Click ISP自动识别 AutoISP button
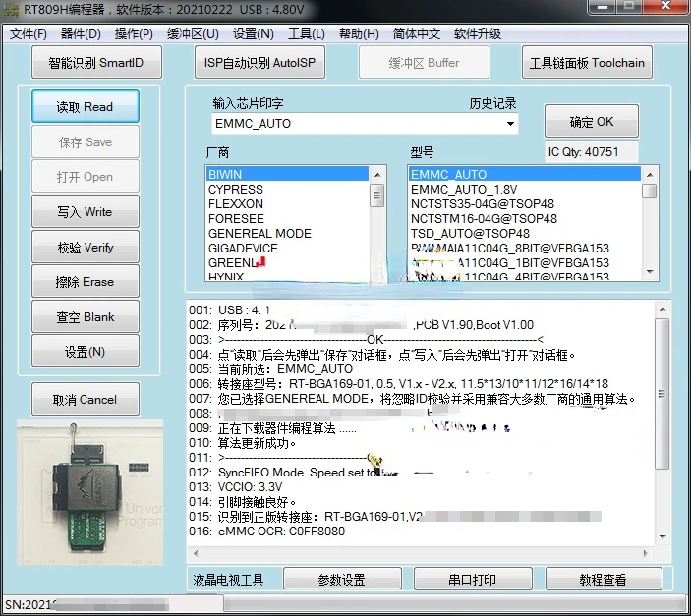Image resolution: width=691 pixels, height=616 pixels. [260, 62]
